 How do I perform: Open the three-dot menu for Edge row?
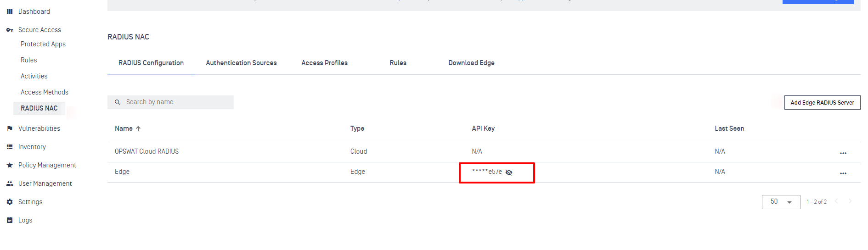[843, 173]
